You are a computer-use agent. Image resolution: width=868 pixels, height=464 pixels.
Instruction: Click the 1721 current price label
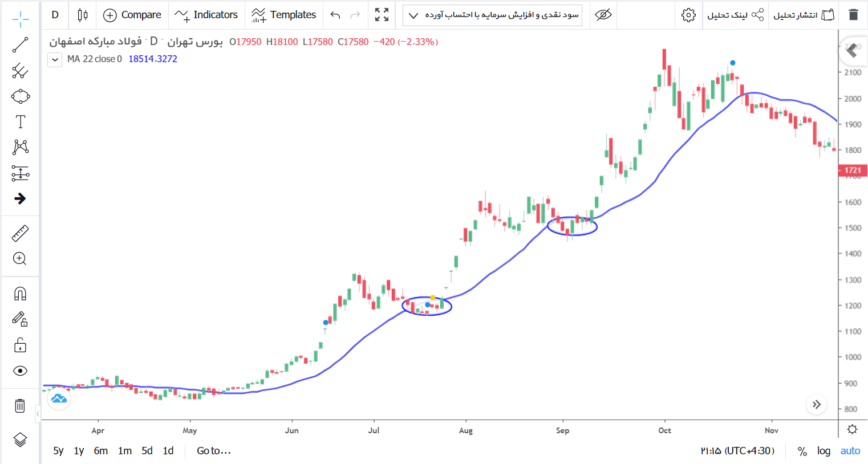tap(853, 170)
